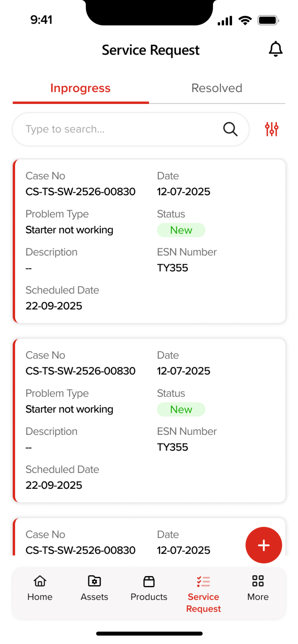The image size is (298, 644).
Task: Tap the Service Request page title
Action: tap(150, 50)
